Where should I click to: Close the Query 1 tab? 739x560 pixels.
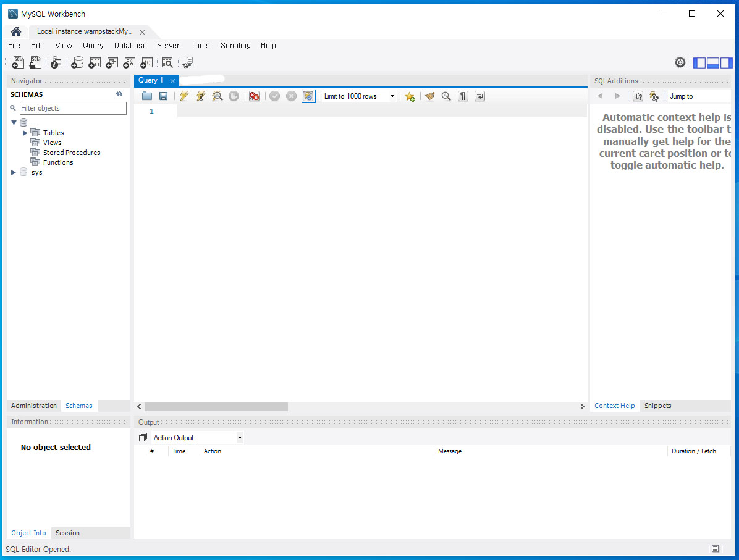172,81
